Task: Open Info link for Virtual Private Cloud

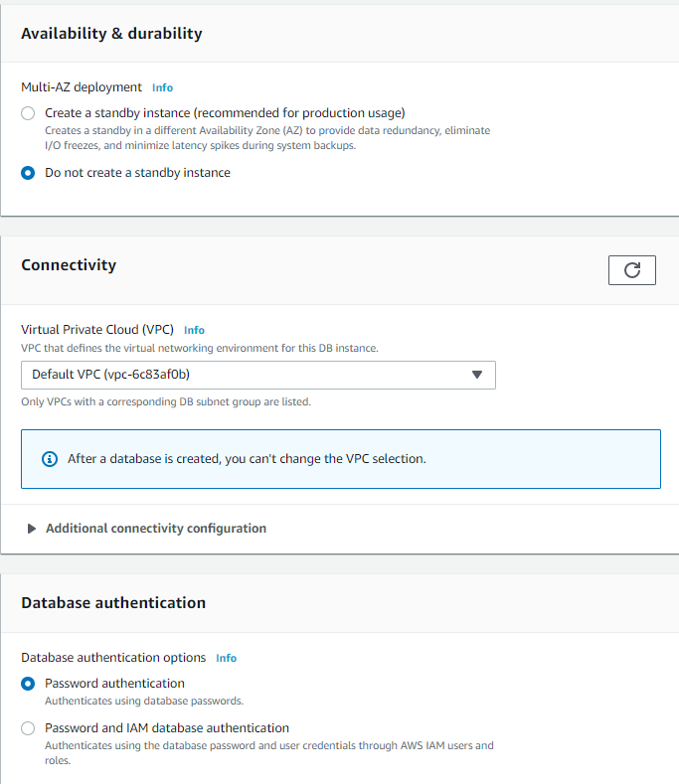Action: tap(194, 330)
